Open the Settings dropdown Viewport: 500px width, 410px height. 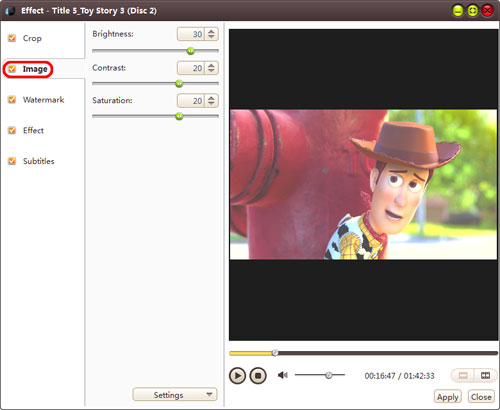point(175,395)
